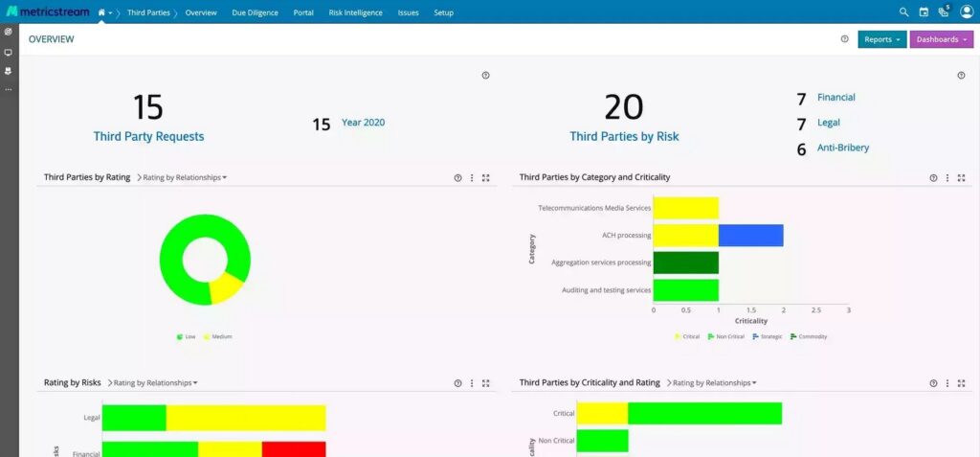
Task: Open the Overview menu item
Action: point(201,12)
